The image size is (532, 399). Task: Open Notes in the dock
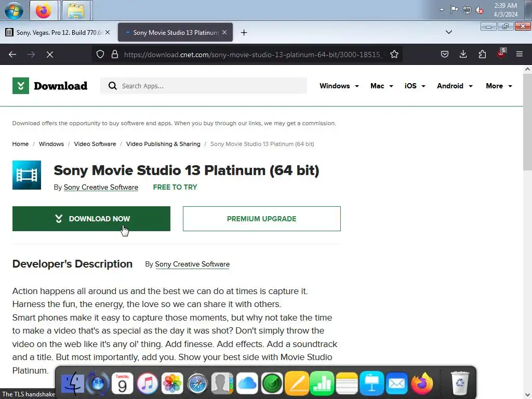[347, 384]
